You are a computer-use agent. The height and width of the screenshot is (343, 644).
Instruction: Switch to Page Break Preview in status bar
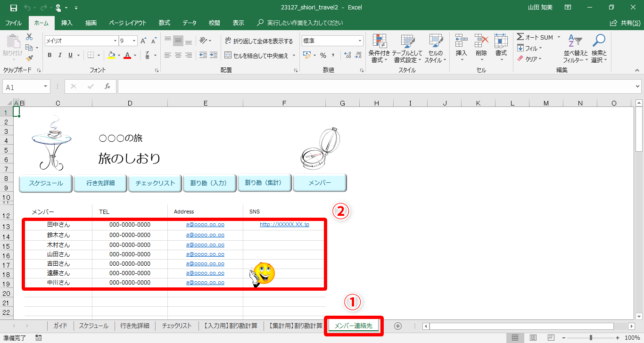click(551, 338)
